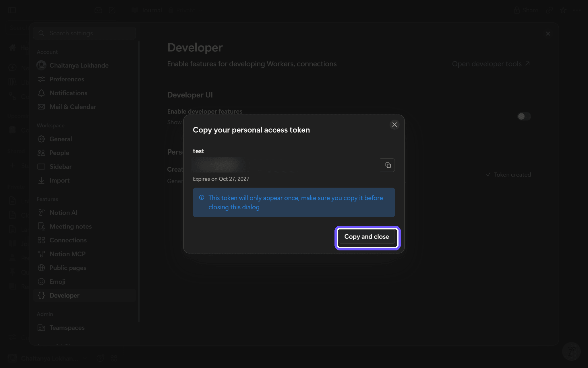
Task: Open Preferences settings
Action: point(84,79)
